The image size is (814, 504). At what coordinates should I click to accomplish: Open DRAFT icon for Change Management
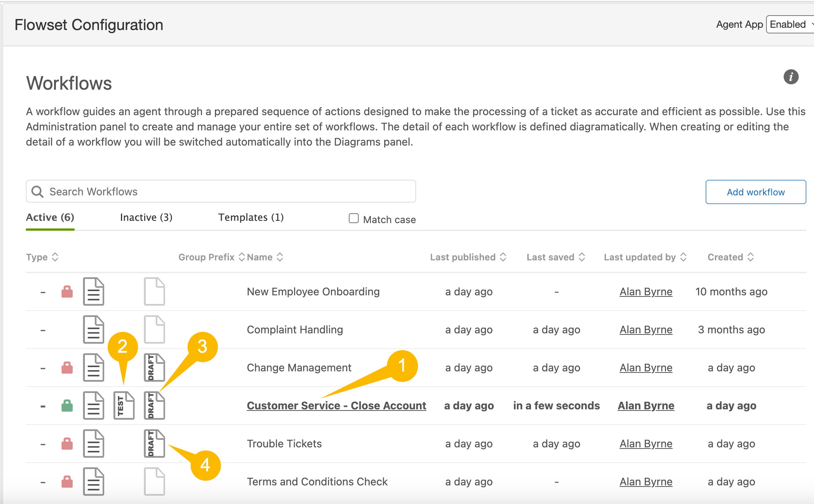[x=154, y=368]
